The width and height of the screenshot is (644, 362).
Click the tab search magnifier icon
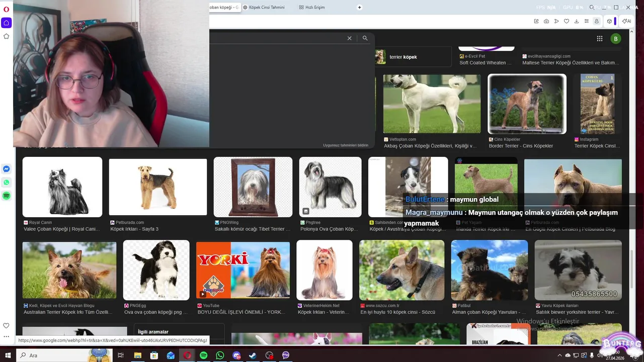pos(592,8)
